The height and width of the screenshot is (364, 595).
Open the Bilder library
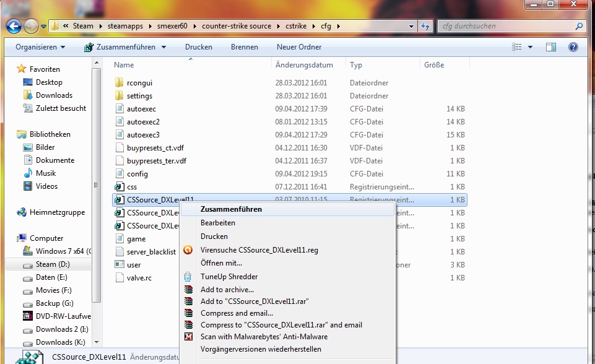45,147
